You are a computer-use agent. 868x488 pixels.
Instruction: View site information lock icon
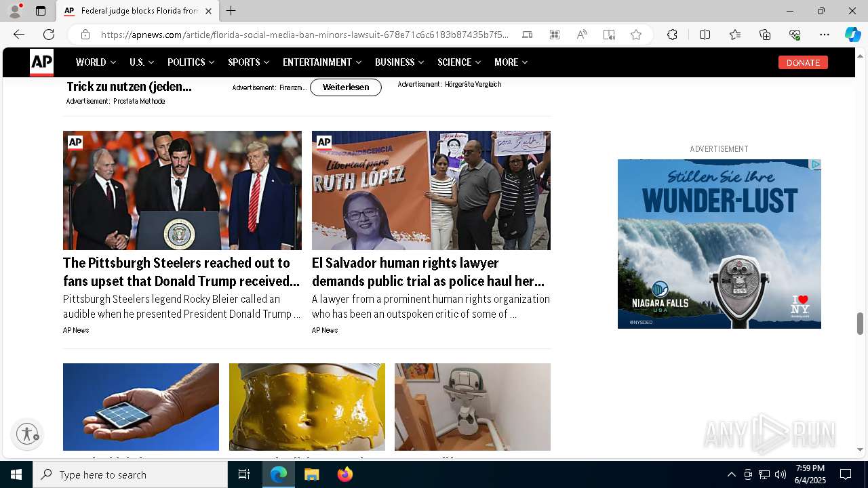85,35
